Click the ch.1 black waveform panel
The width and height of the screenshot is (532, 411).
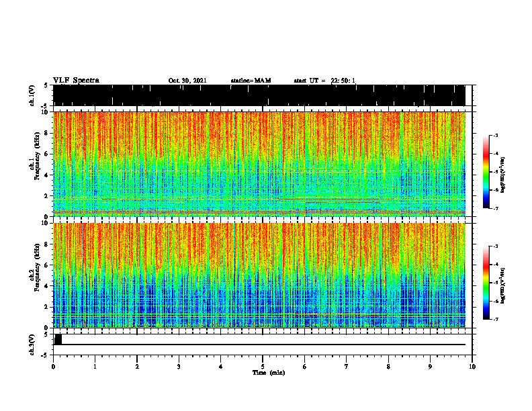259,95
